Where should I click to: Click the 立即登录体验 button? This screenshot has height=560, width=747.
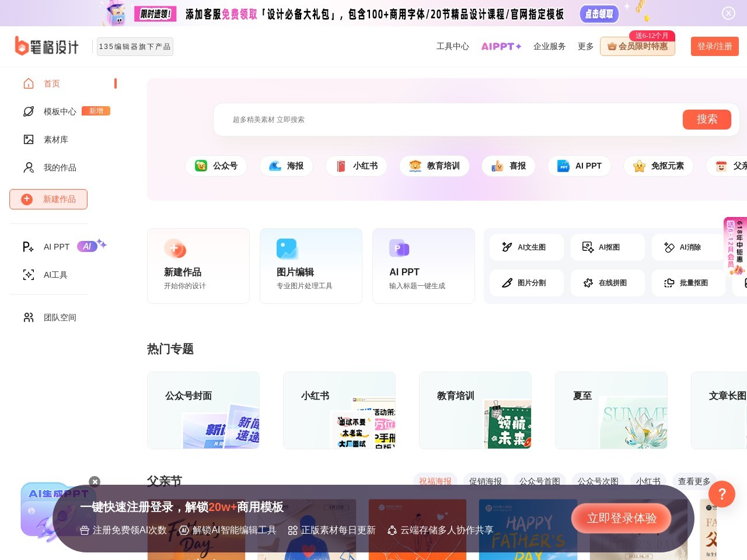click(622, 518)
